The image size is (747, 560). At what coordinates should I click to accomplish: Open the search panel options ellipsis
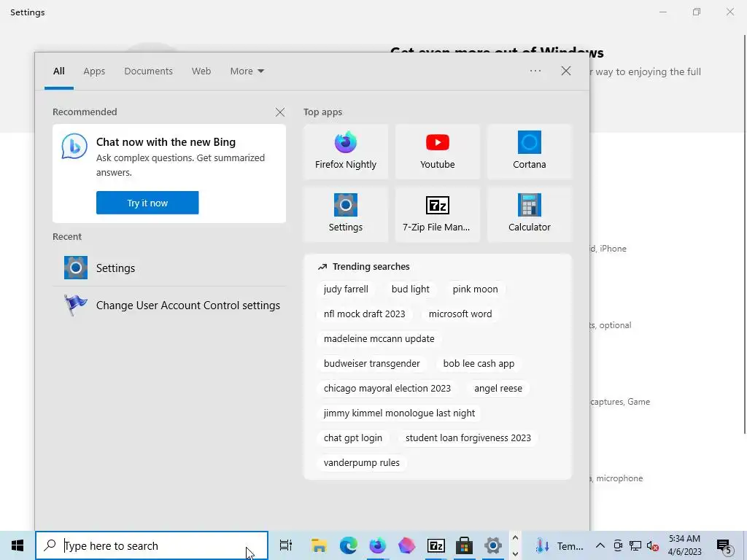[x=535, y=71]
